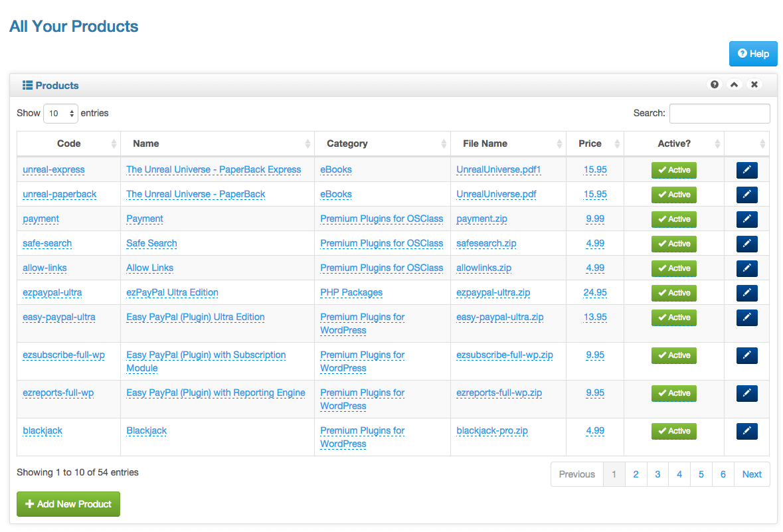
Task: Jump to page 4 in pagination
Action: (679, 474)
